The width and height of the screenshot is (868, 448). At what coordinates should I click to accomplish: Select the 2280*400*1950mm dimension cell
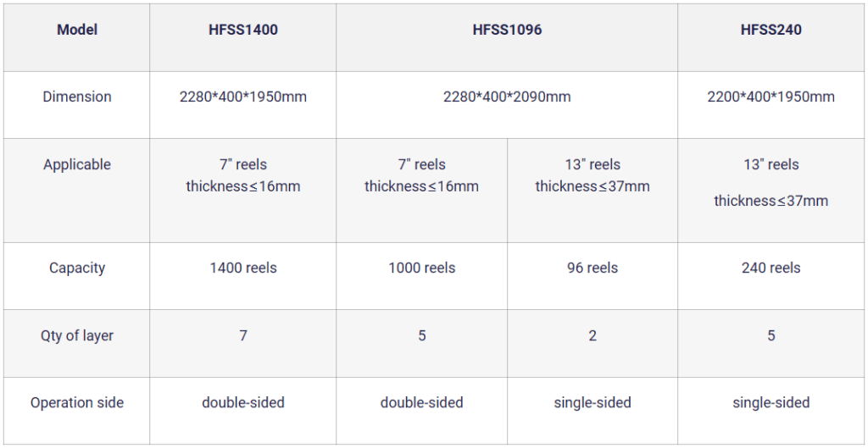coord(243,97)
